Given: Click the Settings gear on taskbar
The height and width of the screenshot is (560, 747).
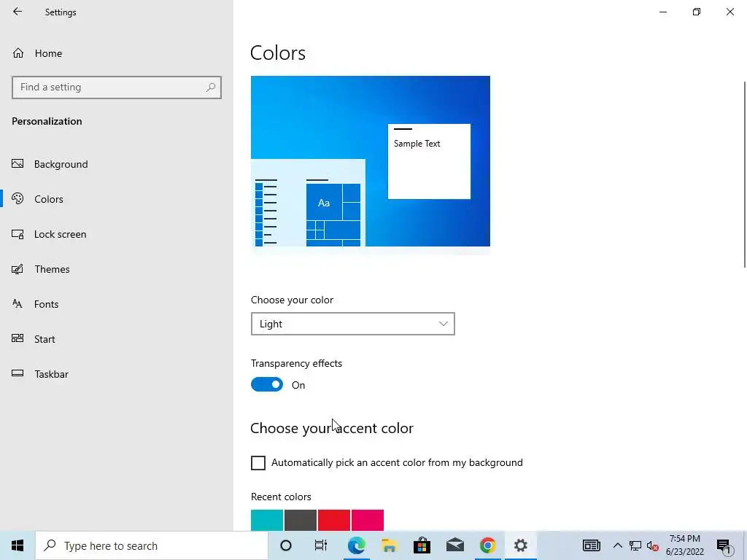Looking at the screenshot, I should tap(521, 545).
